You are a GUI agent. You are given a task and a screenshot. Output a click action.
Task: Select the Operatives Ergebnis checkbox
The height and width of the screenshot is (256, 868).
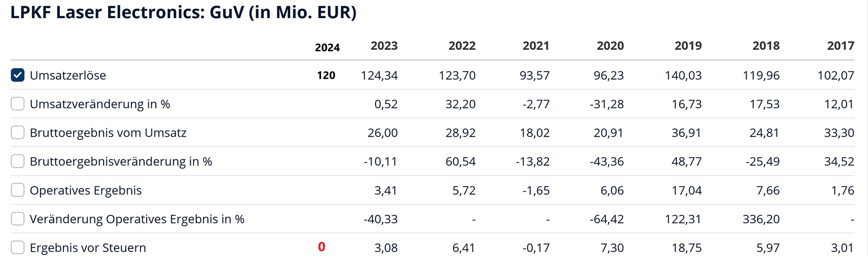tap(18, 190)
